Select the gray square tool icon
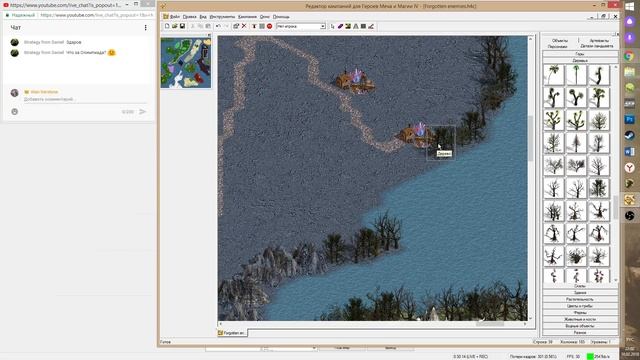Viewport: 640px width, 360px height. [363, 26]
